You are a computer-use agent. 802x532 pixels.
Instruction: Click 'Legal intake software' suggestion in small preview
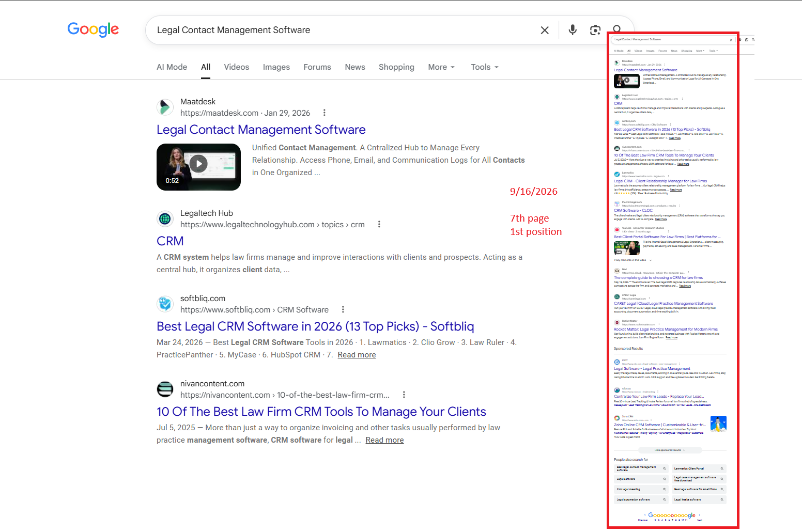tap(700, 499)
